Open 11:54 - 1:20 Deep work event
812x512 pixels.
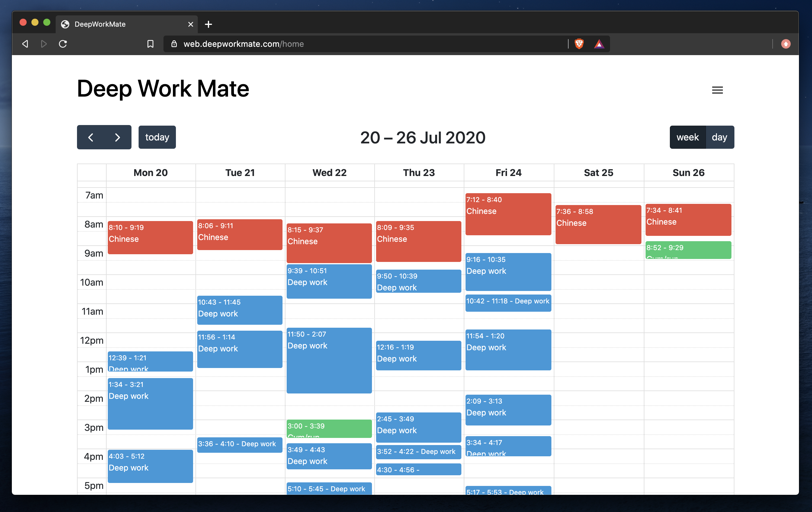pos(508,350)
